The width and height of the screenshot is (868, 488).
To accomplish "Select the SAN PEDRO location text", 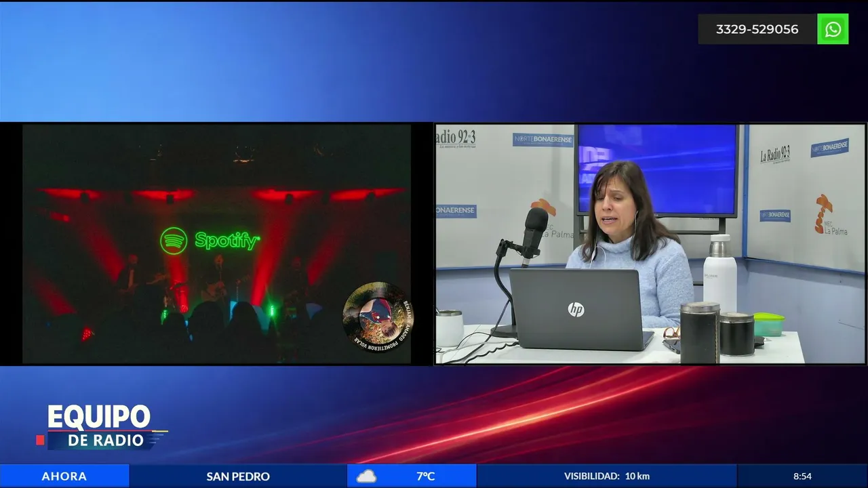I will [x=238, y=476].
